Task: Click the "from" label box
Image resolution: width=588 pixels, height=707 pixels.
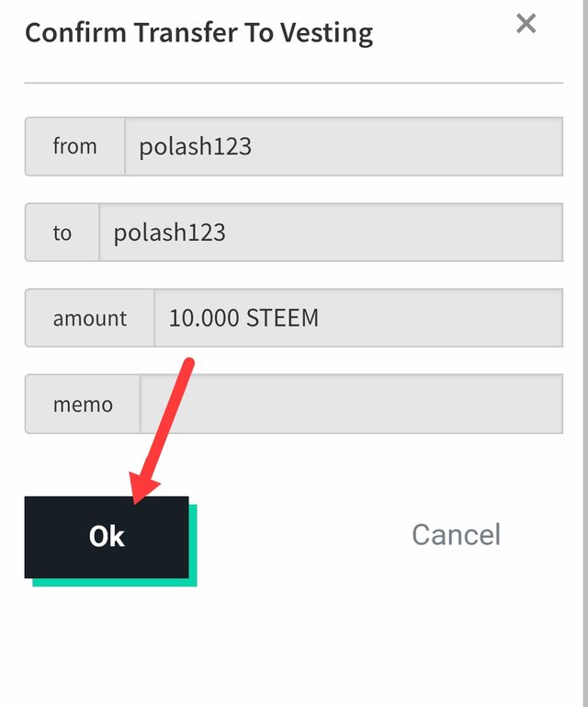Action: 74,146
